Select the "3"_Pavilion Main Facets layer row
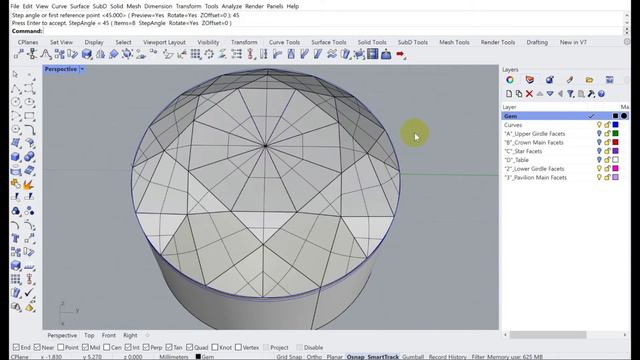This screenshot has width=640, height=360. pyautogui.click(x=565, y=178)
